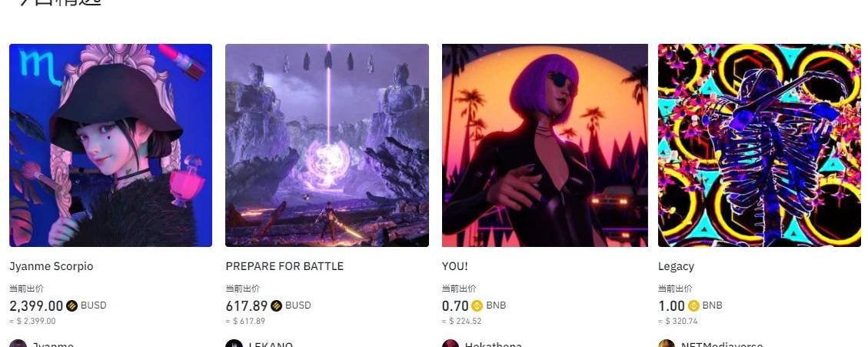Click the PREPARE FOR BATTLE title
Viewport: 868px width, 347px height.
coord(284,266)
